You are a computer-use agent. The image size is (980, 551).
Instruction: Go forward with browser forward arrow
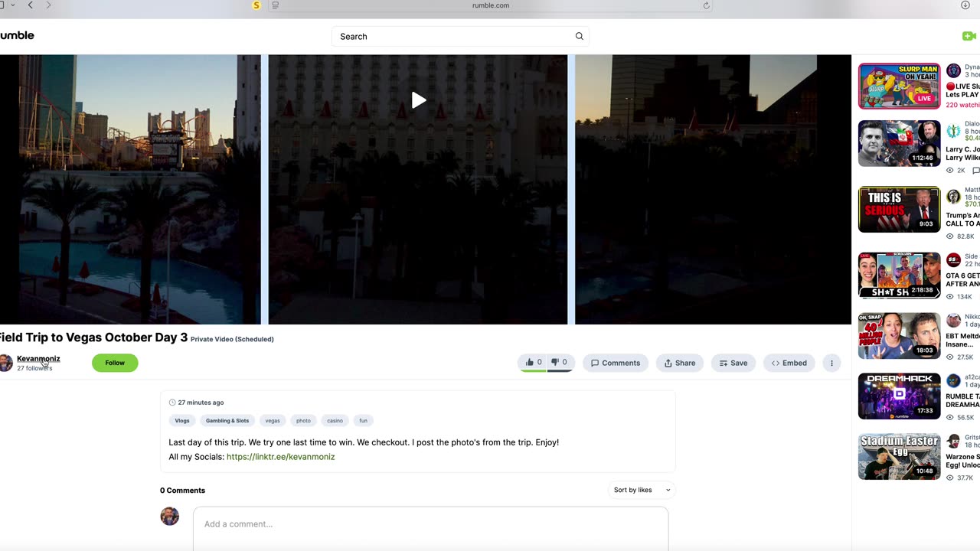pos(48,5)
